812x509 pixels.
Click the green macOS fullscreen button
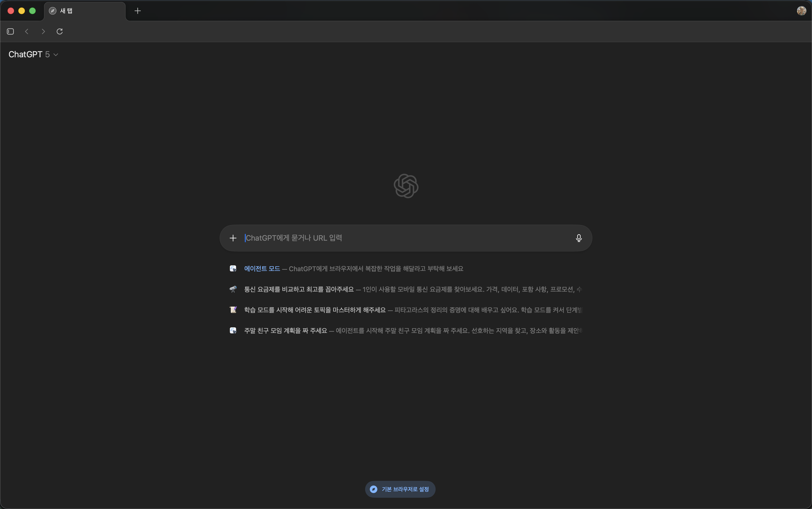click(32, 11)
